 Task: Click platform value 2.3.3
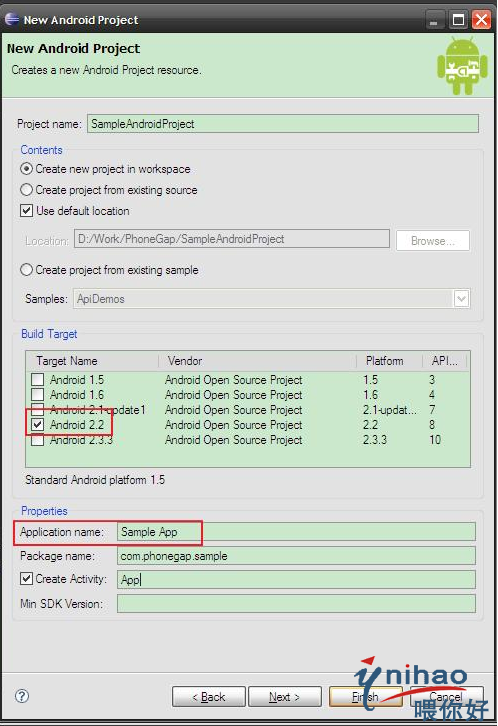point(375,440)
